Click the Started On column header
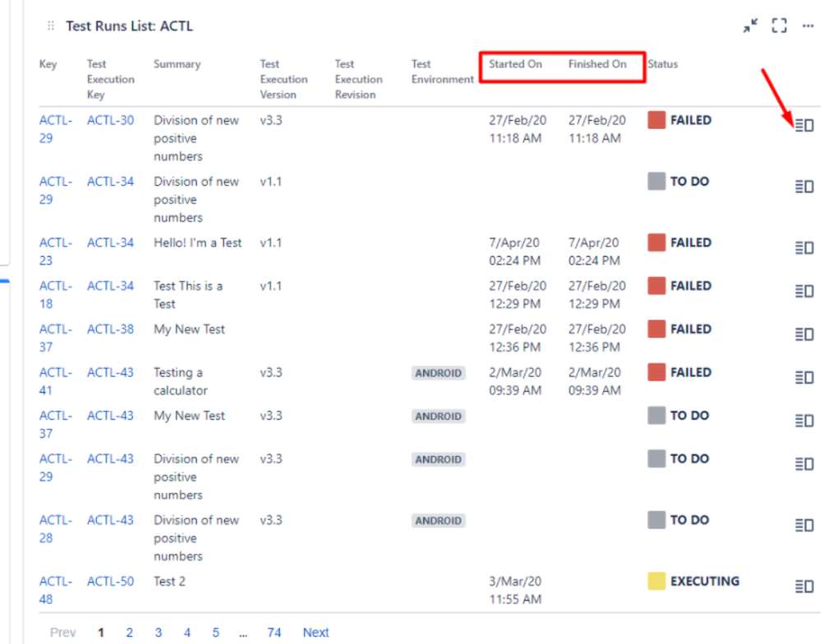Image resolution: width=821 pixels, height=644 pixels. [516, 64]
